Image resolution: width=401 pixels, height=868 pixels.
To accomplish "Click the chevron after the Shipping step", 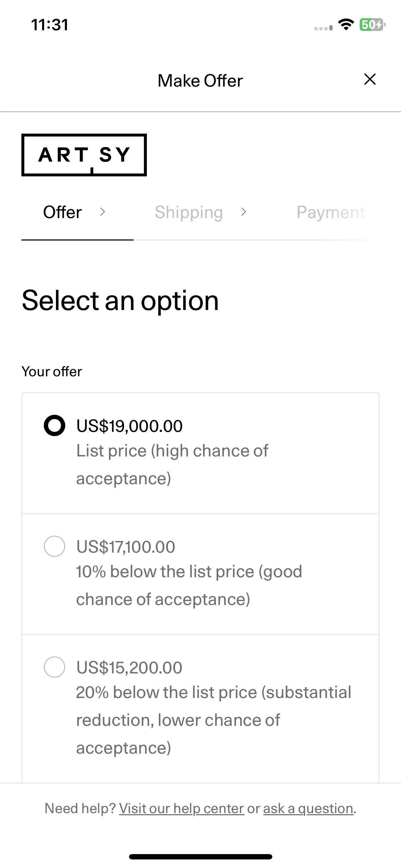I will (x=244, y=212).
